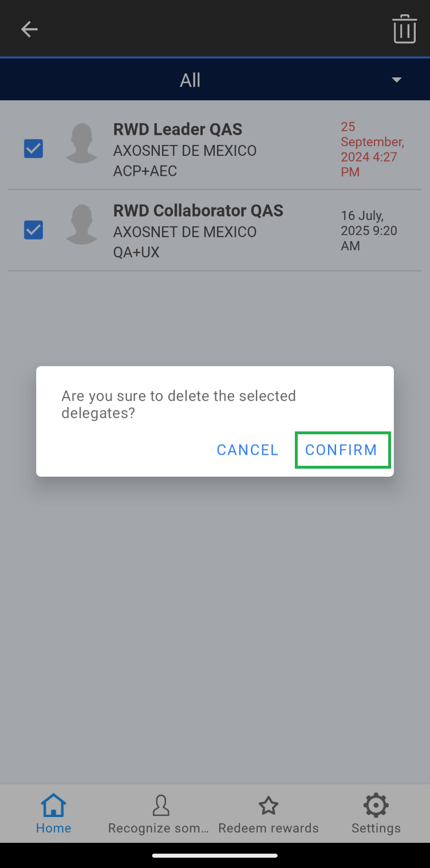This screenshot has height=868, width=430.
Task: Select the RWD Leader QAS delegate name
Action: tap(177, 129)
